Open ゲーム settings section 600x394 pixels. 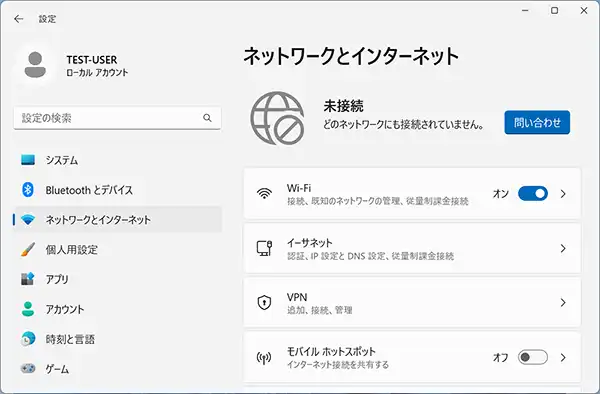coord(117,369)
